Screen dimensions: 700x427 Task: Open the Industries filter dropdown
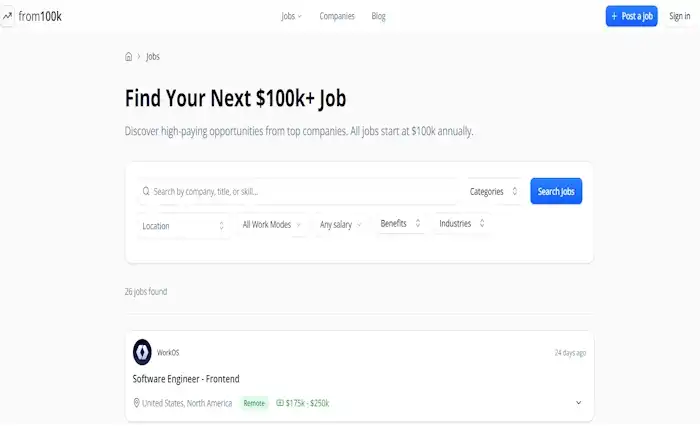click(462, 223)
